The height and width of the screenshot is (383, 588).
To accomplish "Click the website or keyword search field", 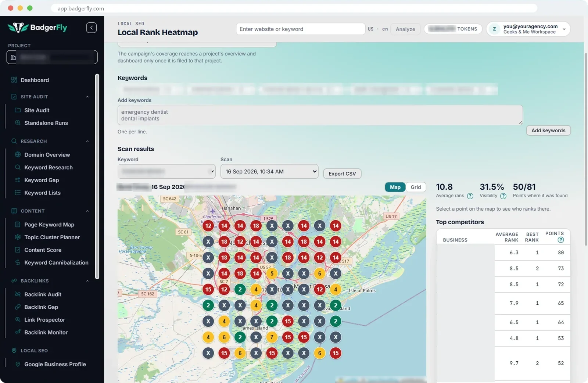I will point(301,29).
